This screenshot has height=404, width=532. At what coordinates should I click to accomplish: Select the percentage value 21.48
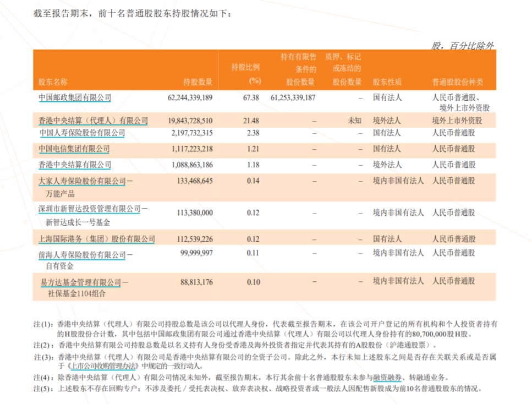coord(251,121)
